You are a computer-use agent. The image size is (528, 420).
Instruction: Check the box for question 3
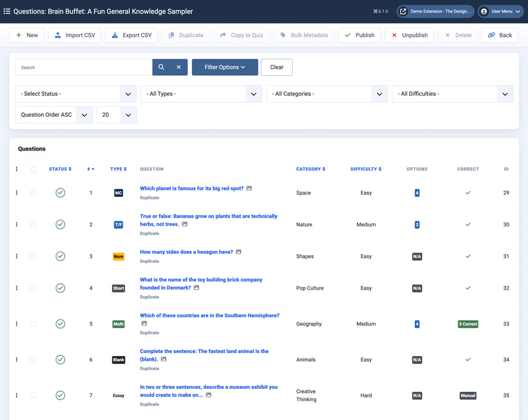tap(33, 256)
